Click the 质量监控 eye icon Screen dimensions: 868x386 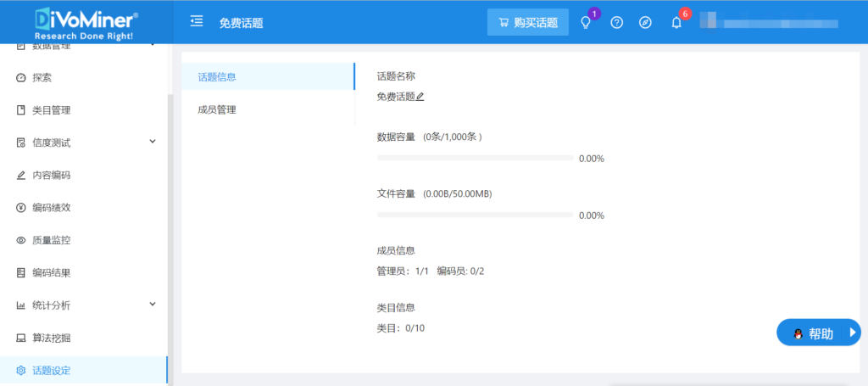point(21,240)
